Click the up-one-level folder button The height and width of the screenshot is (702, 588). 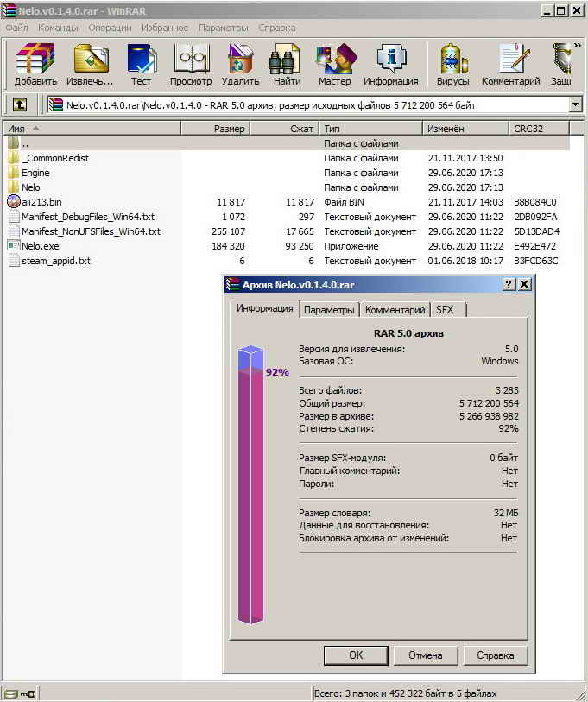pyautogui.click(x=19, y=105)
